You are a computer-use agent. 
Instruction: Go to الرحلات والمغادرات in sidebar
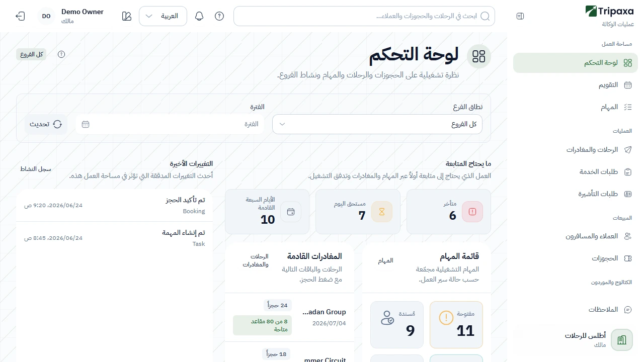point(576,150)
